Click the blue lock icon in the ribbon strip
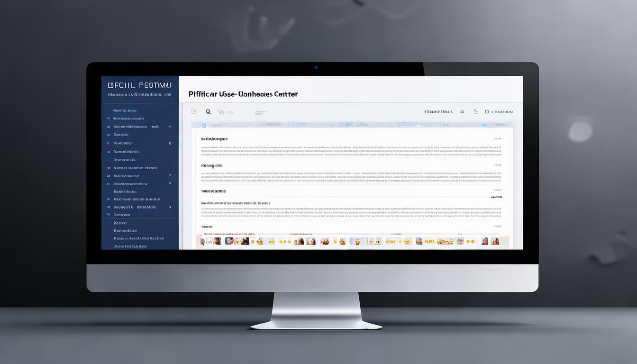637x364 pixels. (x=204, y=125)
